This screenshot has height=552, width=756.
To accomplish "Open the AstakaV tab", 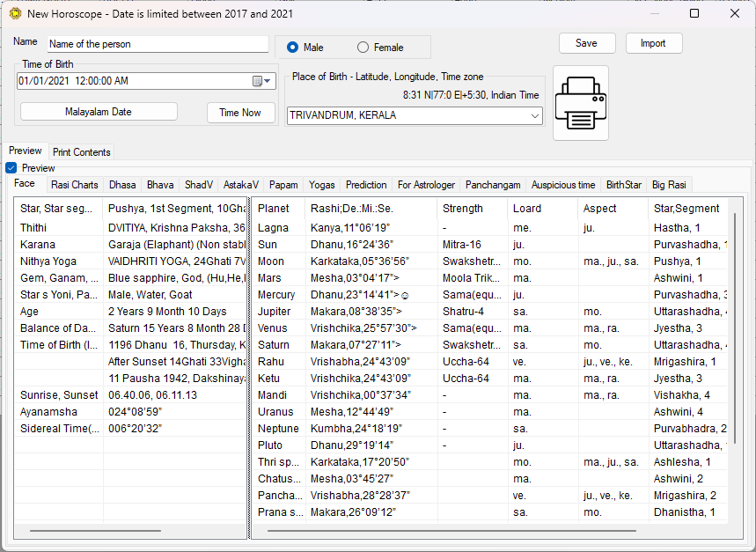I will 241,185.
